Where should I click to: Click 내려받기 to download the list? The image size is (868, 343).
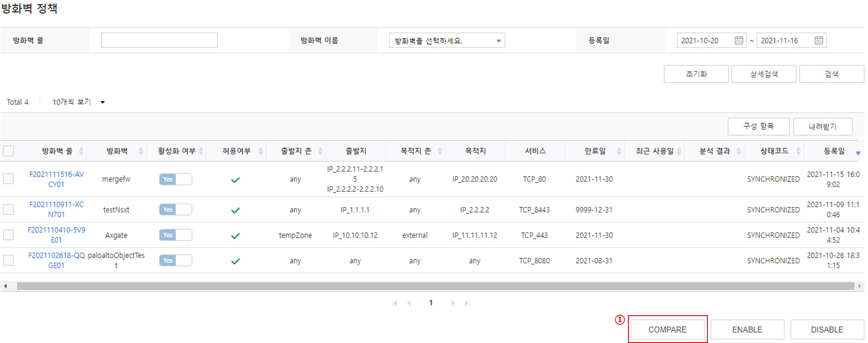823,126
